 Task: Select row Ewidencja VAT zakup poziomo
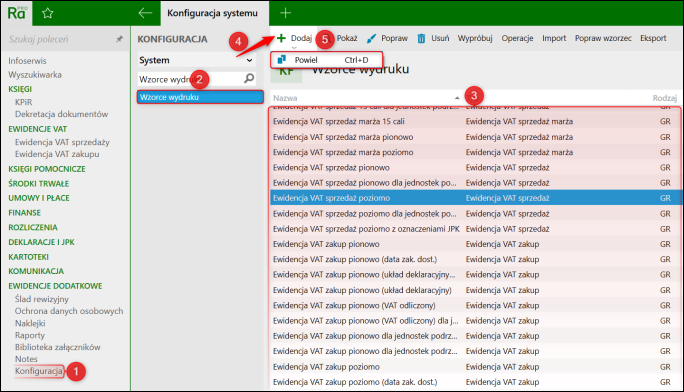[475, 367]
